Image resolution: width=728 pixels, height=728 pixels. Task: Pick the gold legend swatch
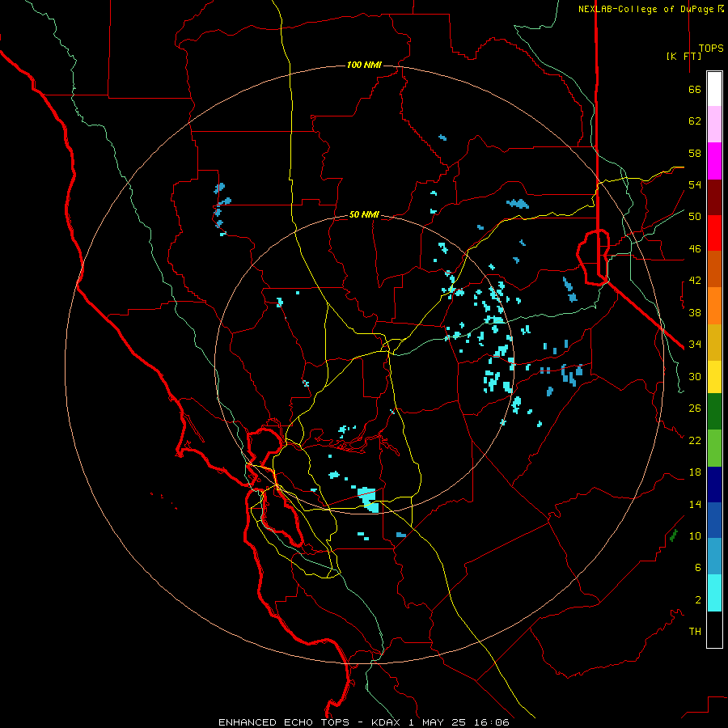pos(714,342)
